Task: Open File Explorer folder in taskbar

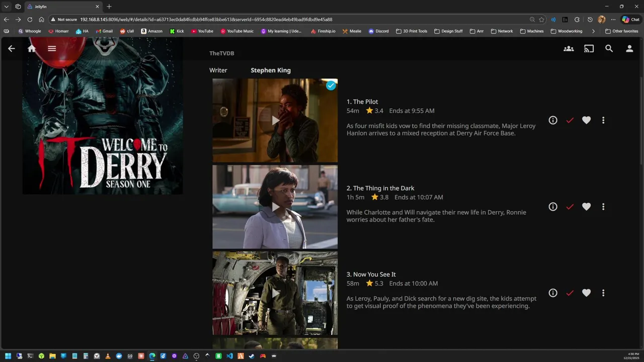Action: tap(52, 356)
